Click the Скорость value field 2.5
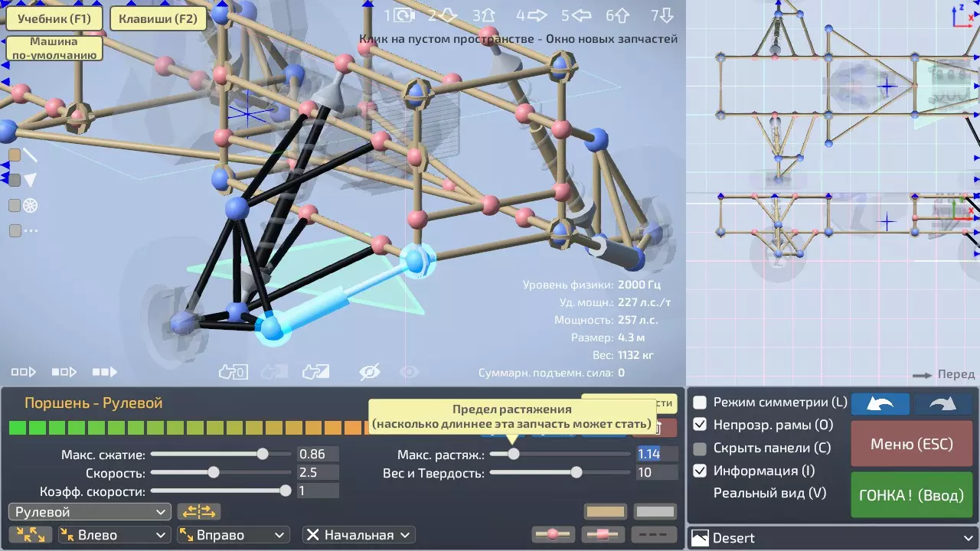This screenshot has height=551, width=980. pyautogui.click(x=318, y=473)
